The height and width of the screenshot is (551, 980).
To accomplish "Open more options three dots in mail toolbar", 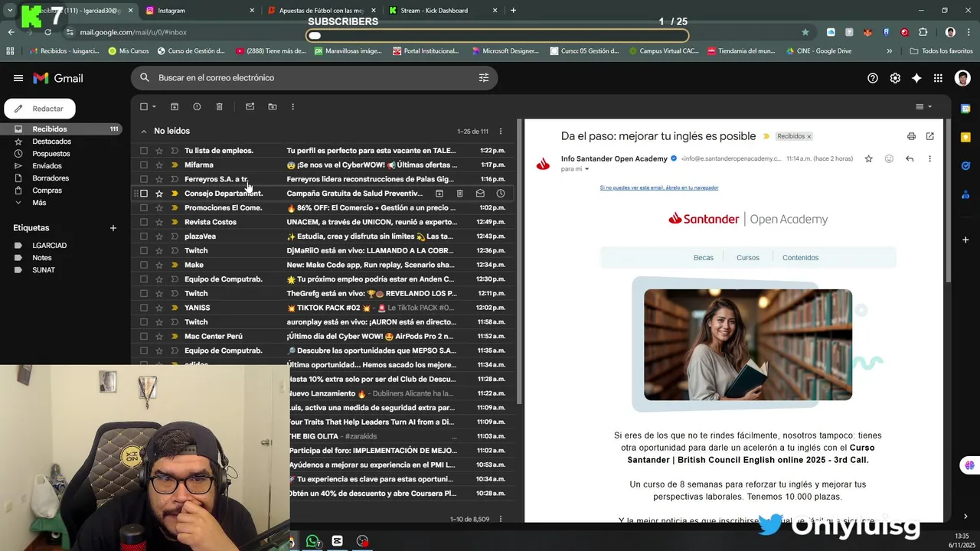I will (x=292, y=106).
